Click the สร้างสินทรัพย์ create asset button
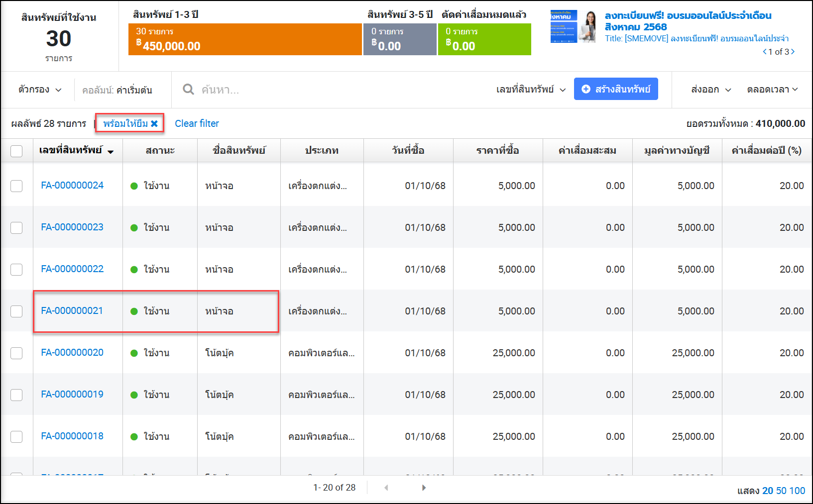 (x=616, y=89)
